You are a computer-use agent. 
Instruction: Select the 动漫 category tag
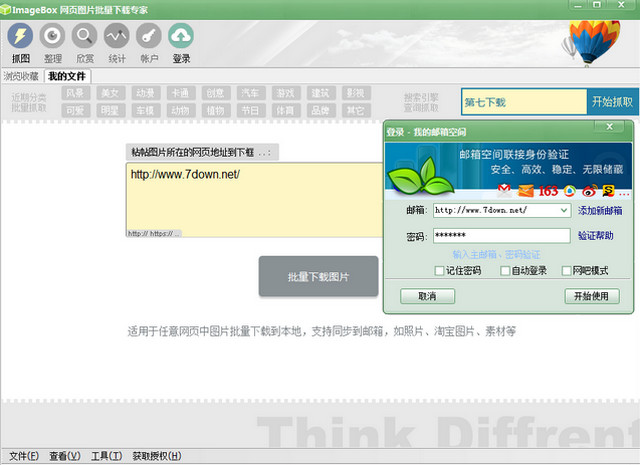(146, 93)
